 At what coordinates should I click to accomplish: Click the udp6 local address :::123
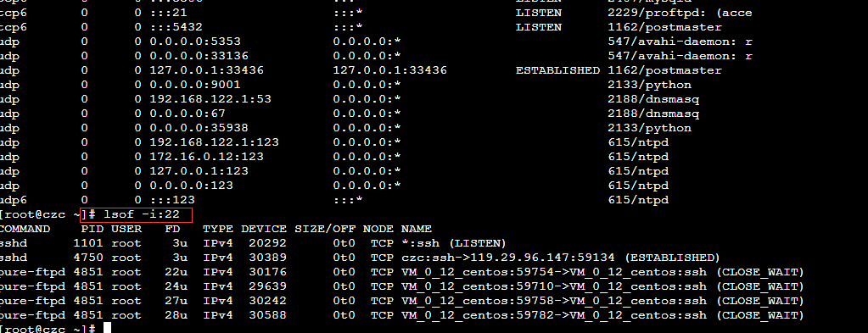pyautogui.click(x=172, y=200)
